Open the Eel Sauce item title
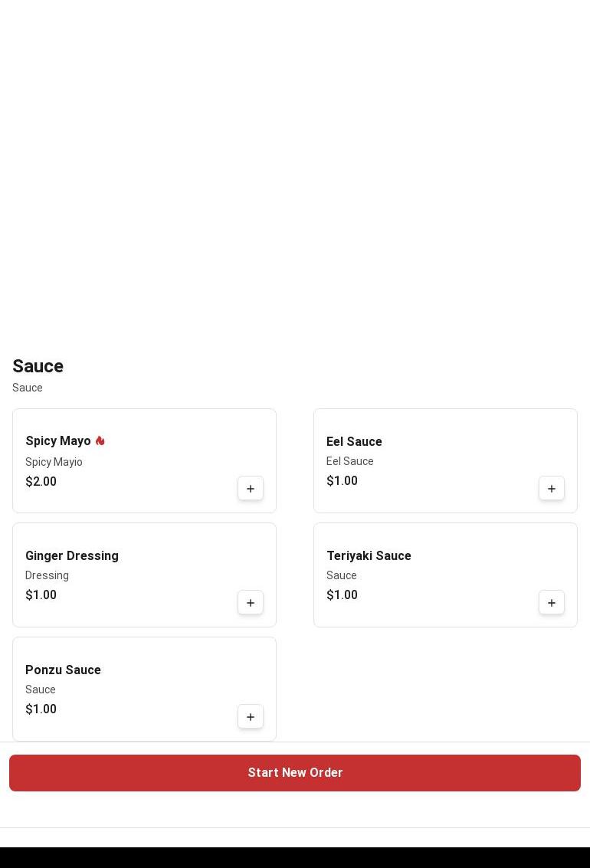Screen dimensions: 590x868 point(354,442)
